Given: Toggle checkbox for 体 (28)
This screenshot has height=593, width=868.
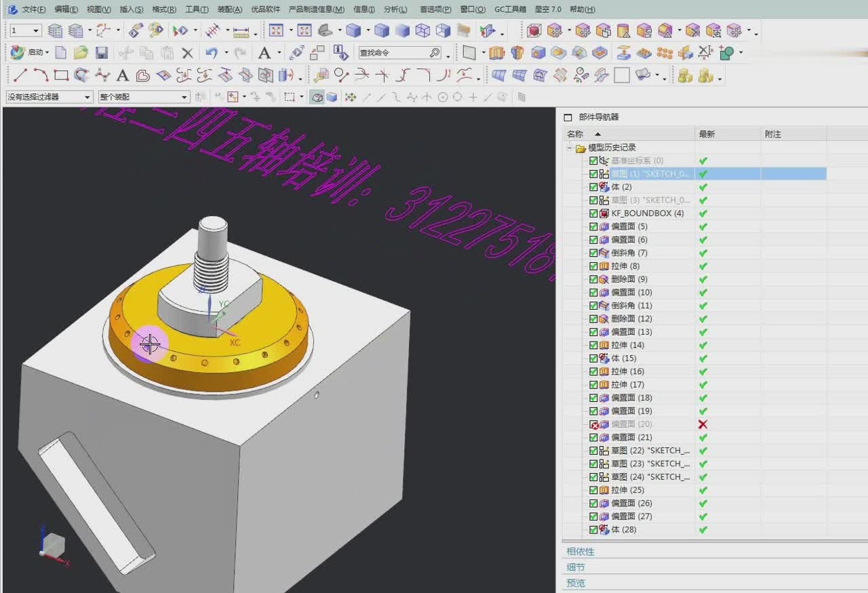Looking at the screenshot, I should coord(593,530).
